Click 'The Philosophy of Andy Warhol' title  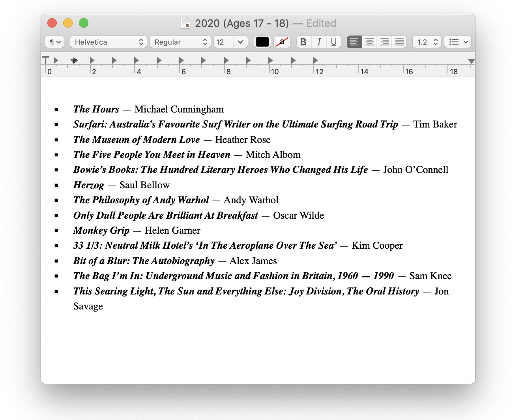(141, 200)
